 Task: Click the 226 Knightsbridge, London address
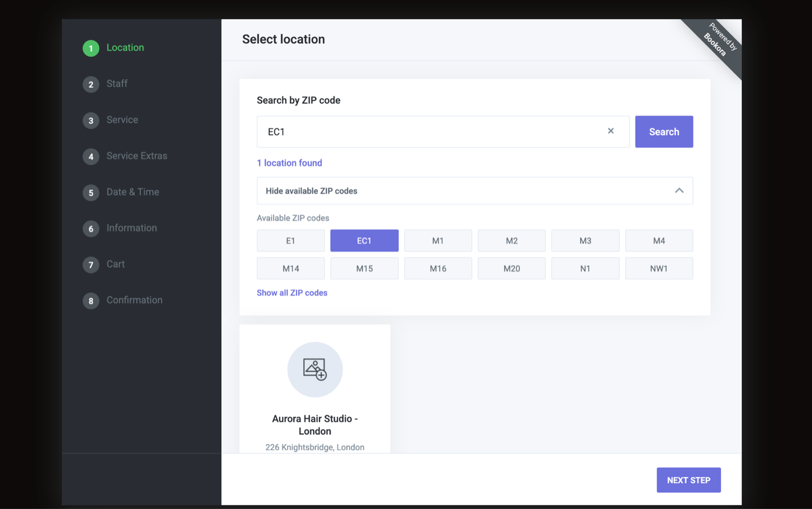(x=315, y=447)
